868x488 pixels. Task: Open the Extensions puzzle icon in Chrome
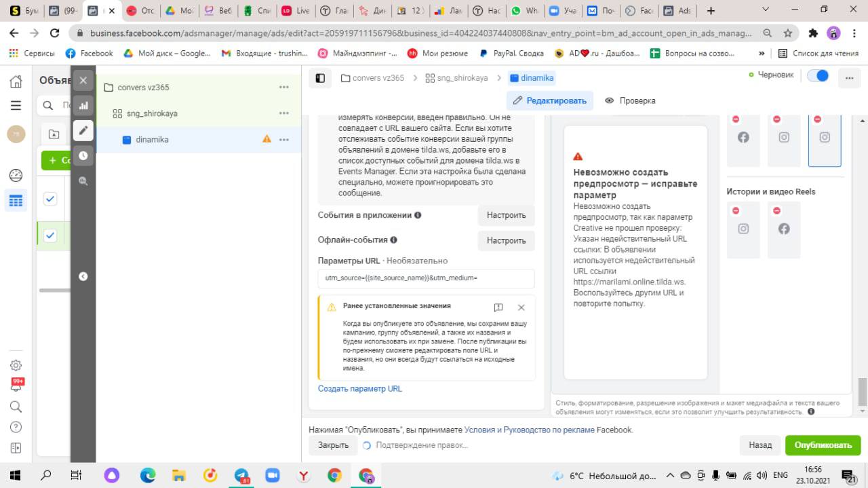pos(814,33)
